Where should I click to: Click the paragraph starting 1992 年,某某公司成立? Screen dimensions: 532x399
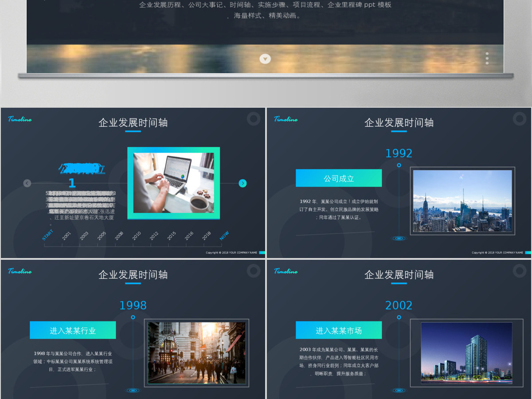339,209
